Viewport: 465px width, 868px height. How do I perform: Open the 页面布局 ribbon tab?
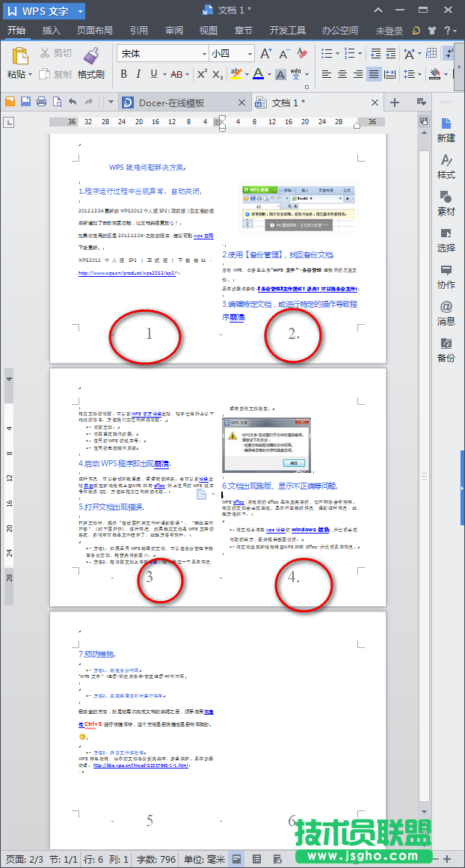[x=94, y=31]
